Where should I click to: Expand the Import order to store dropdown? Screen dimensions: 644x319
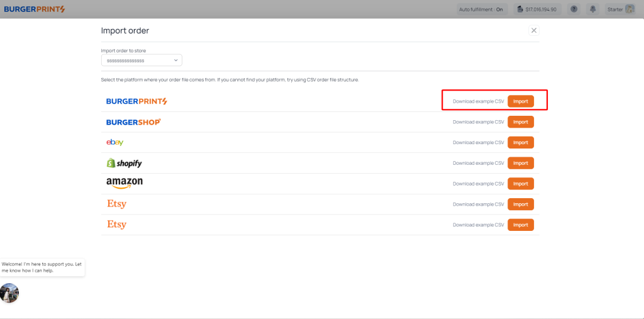pyautogui.click(x=142, y=60)
